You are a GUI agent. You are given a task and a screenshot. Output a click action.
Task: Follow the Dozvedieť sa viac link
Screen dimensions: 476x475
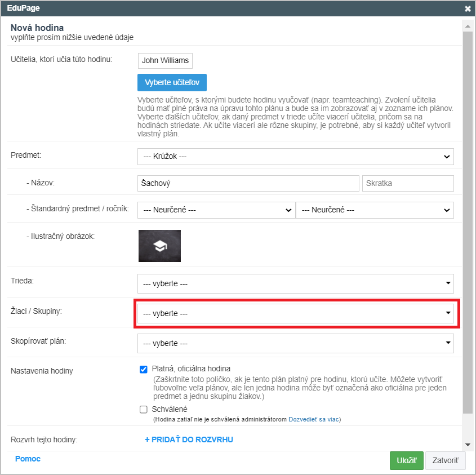[x=313, y=419]
